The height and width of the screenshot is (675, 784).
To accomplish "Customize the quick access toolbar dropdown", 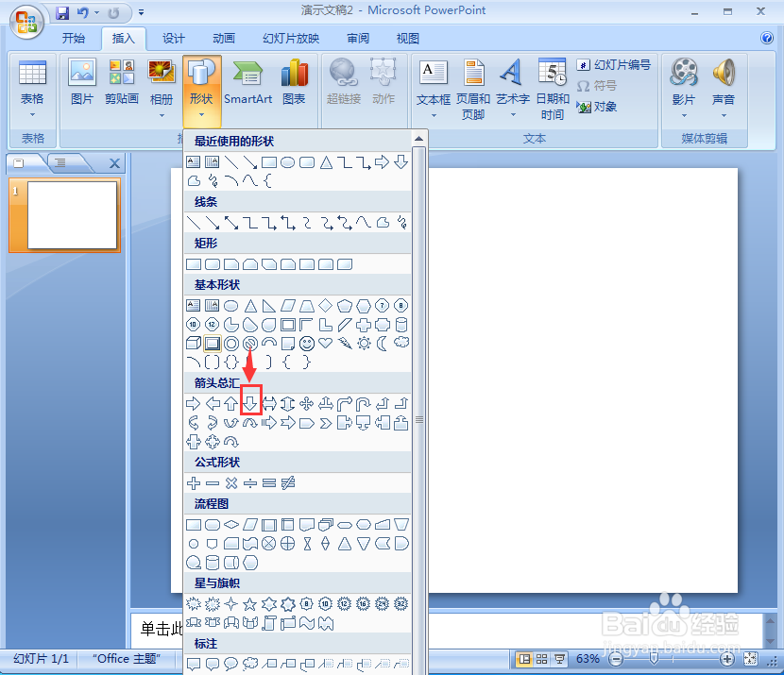I will [141, 12].
